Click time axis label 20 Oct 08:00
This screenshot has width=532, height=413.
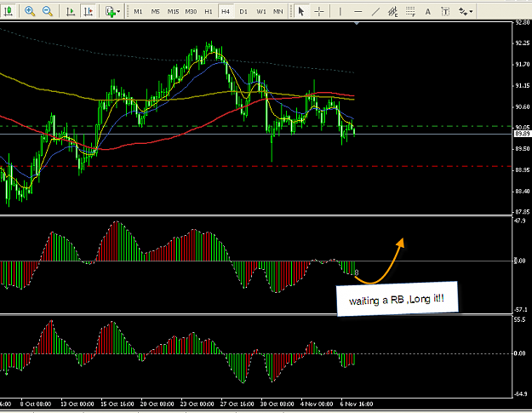(157, 404)
